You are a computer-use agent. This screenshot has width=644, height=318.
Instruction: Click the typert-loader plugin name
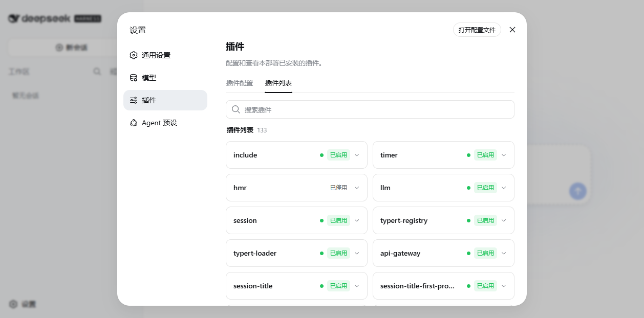(255, 253)
